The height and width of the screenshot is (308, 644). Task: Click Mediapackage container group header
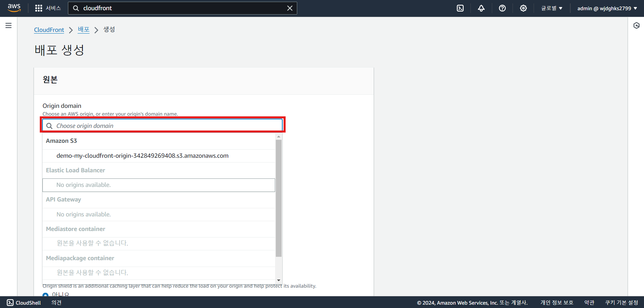pos(80,258)
